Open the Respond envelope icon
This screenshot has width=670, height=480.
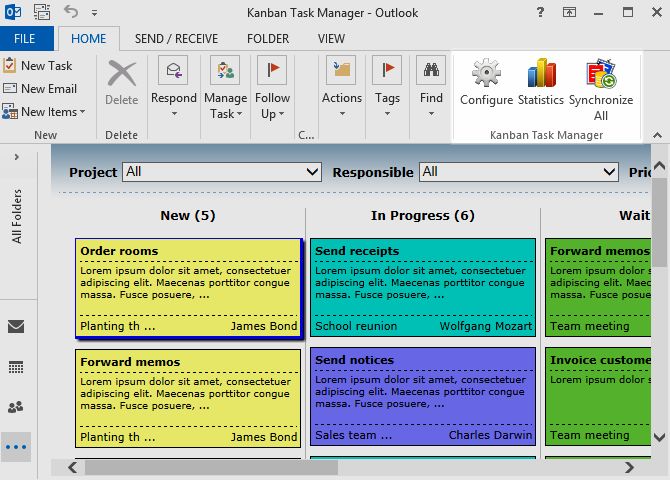coord(173,70)
